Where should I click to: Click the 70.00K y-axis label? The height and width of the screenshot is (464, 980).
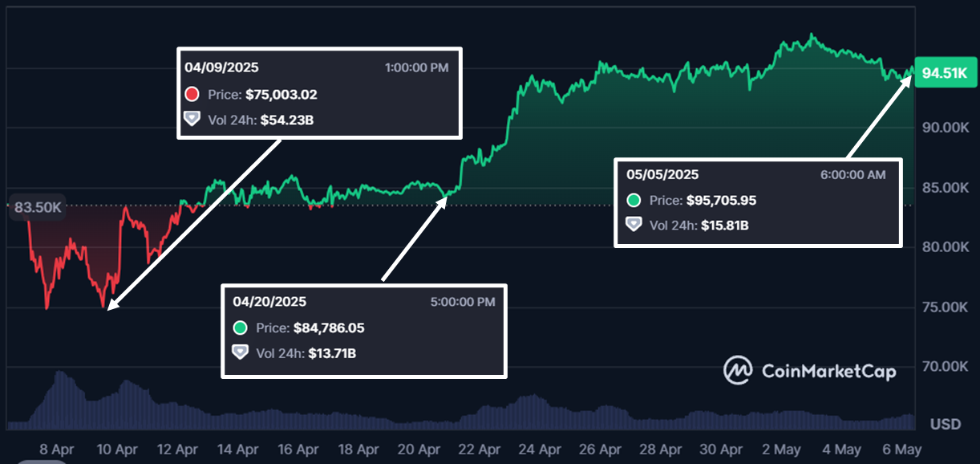click(x=946, y=367)
